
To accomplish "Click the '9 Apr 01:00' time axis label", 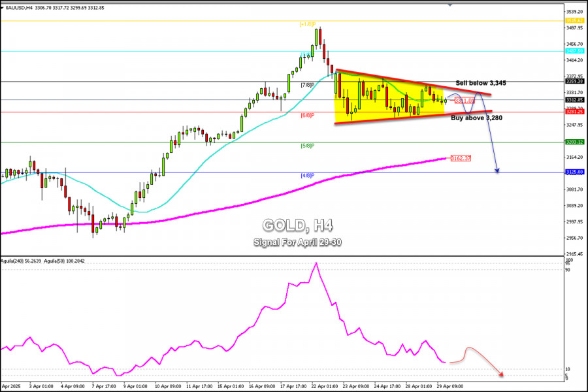I will [x=135, y=386].
